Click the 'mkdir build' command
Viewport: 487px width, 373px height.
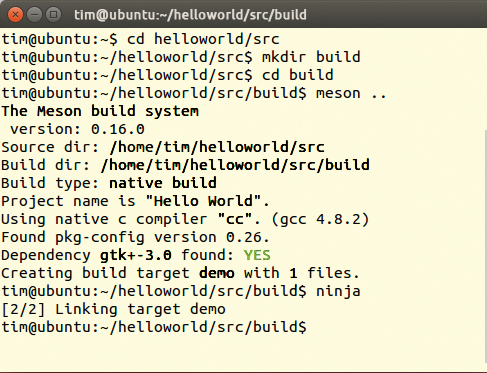pyautogui.click(x=311, y=57)
